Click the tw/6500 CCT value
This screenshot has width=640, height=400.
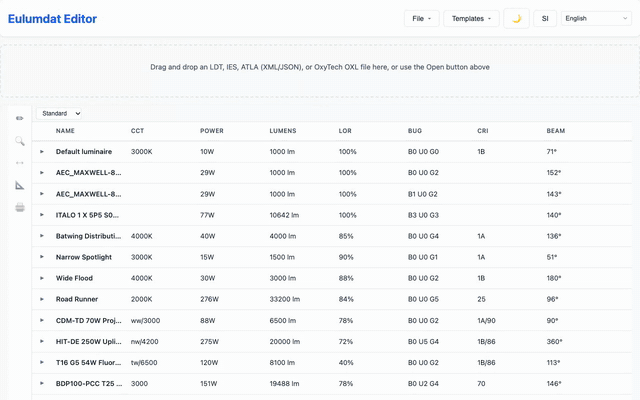click(144, 362)
